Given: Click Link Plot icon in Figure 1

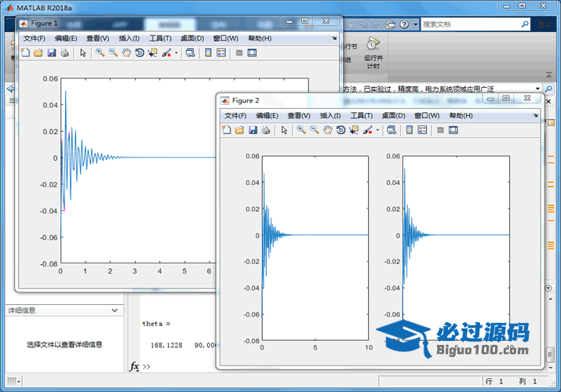Looking at the screenshot, I should [191, 53].
